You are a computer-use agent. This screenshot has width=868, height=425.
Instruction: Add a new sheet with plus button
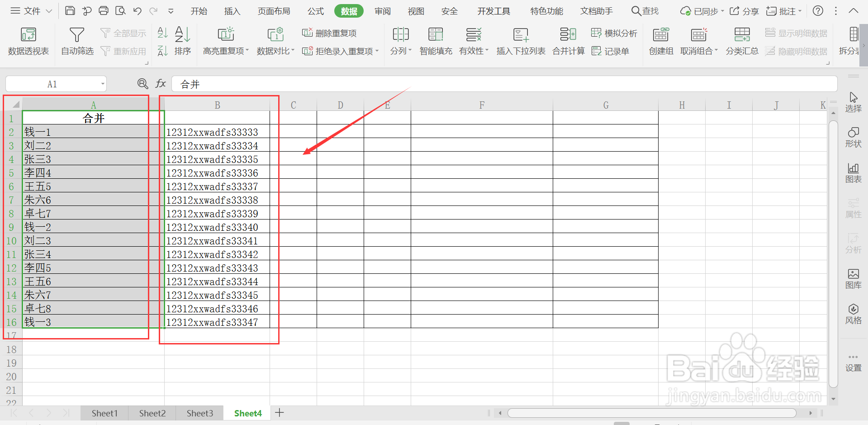point(280,412)
